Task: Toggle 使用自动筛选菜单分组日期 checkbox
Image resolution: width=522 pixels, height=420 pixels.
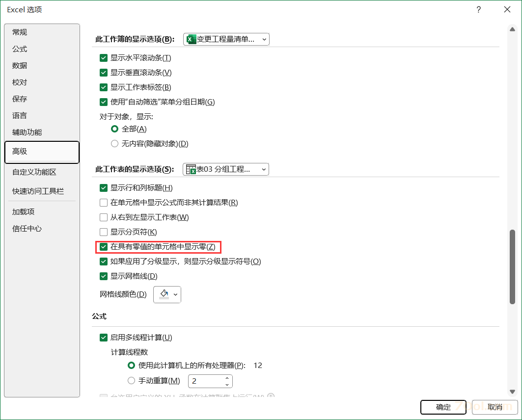Action: [104, 102]
